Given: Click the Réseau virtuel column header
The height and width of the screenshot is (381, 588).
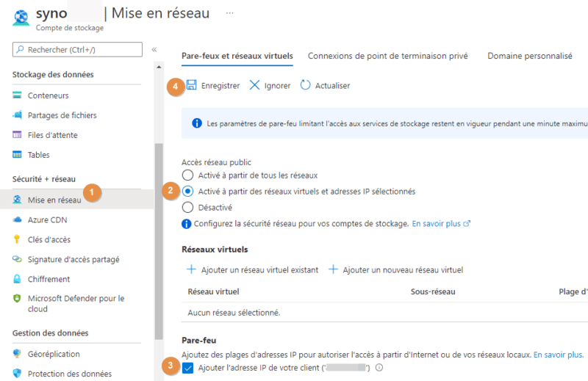Looking at the screenshot, I should (x=213, y=291).
